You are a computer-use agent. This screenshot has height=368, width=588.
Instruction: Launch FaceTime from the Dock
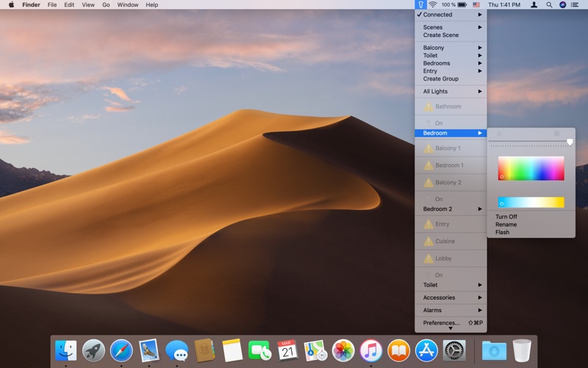click(259, 350)
